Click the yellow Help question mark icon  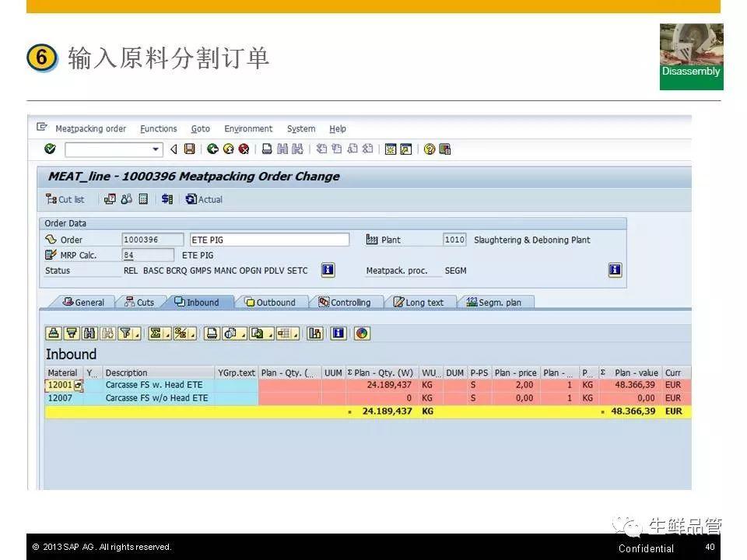(429, 149)
